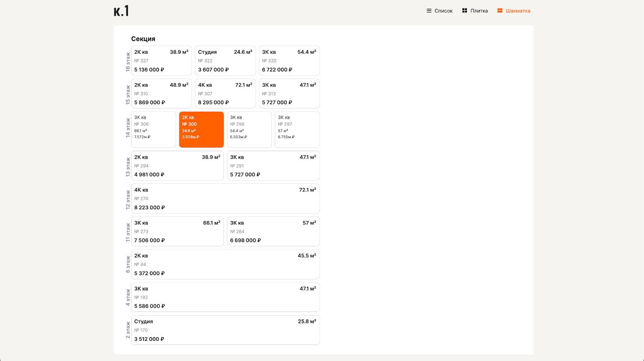Open apartment № 192 on floor 4

click(x=225, y=297)
